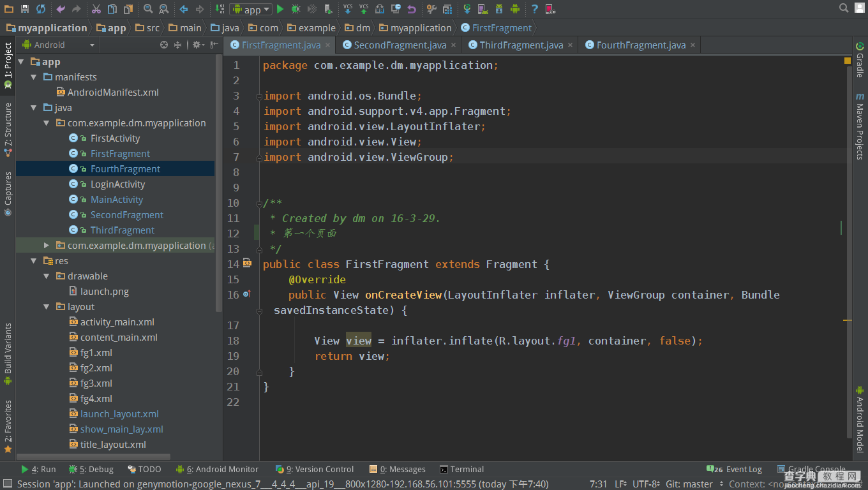Collapse all in Project panel header
Image resolution: width=868 pixels, height=490 pixels.
(x=178, y=45)
